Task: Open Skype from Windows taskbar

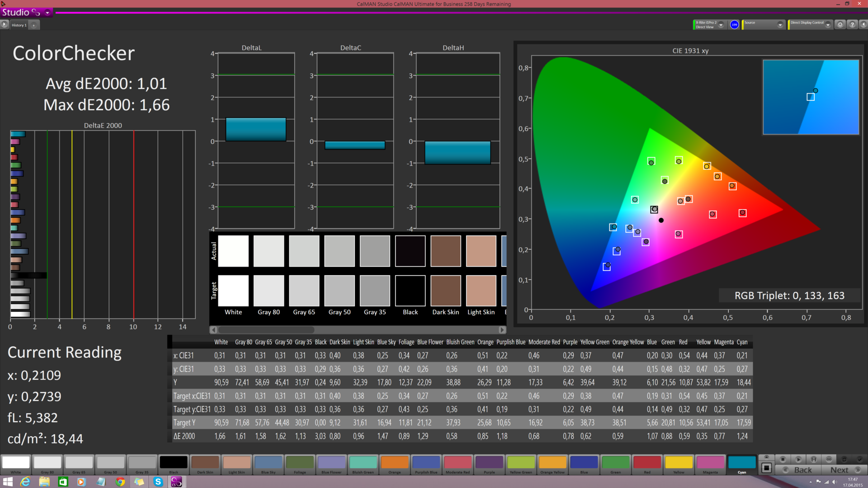Action: pos(158,482)
